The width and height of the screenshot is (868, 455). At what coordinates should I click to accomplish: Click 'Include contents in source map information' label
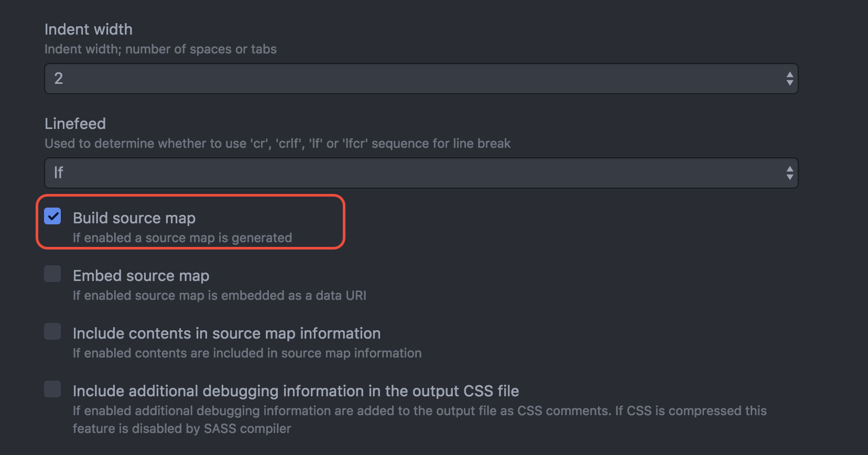226,333
